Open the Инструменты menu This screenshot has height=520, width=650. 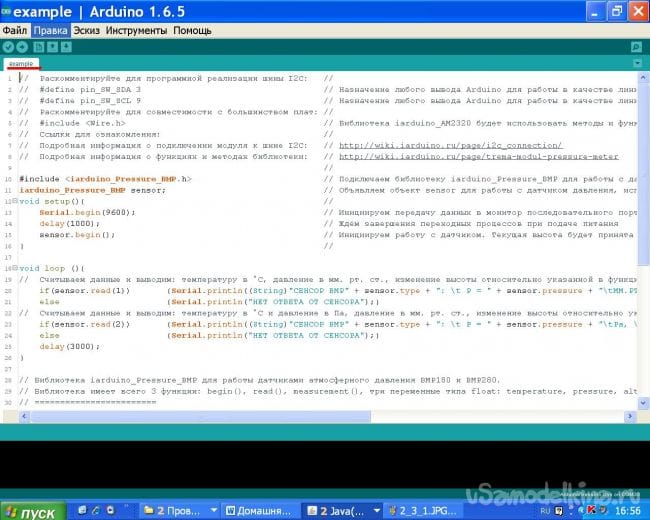(x=134, y=31)
